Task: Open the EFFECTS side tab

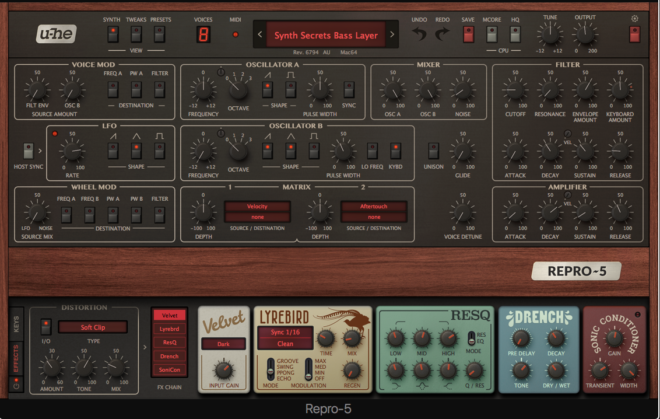Action: tap(16, 358)
